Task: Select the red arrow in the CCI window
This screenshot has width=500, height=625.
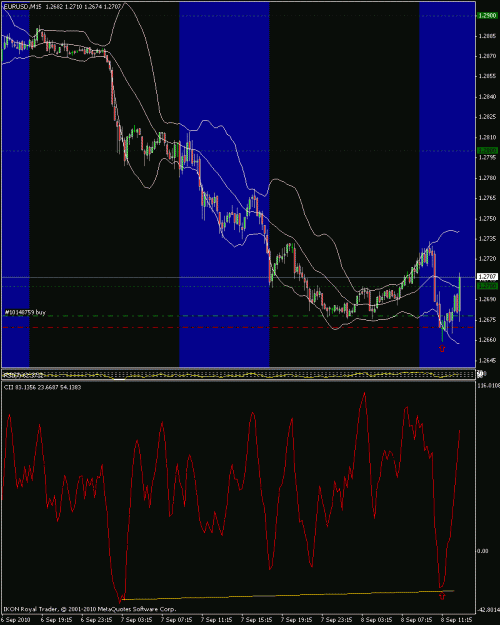Action: tap(442, 597)
